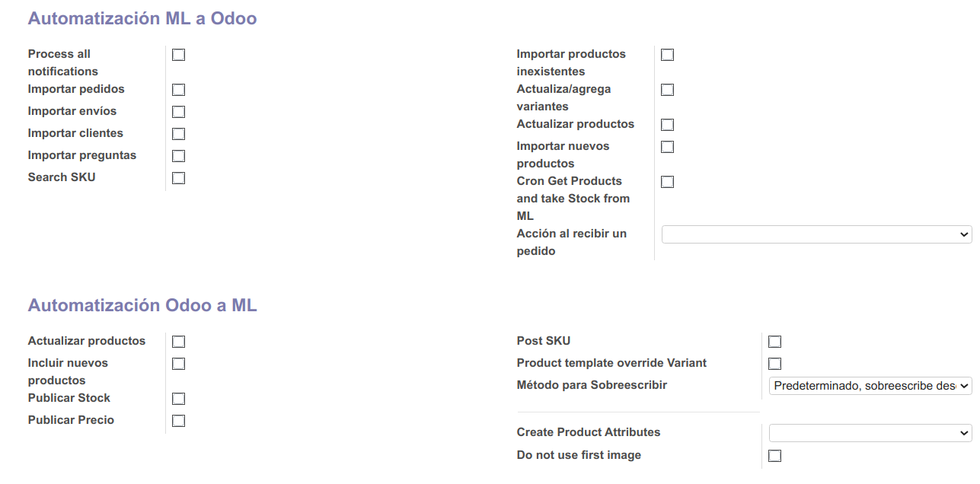Toggle the Importar envíos checkbox
The width and height of the screenshot is (980, 484).
(178, 112)
